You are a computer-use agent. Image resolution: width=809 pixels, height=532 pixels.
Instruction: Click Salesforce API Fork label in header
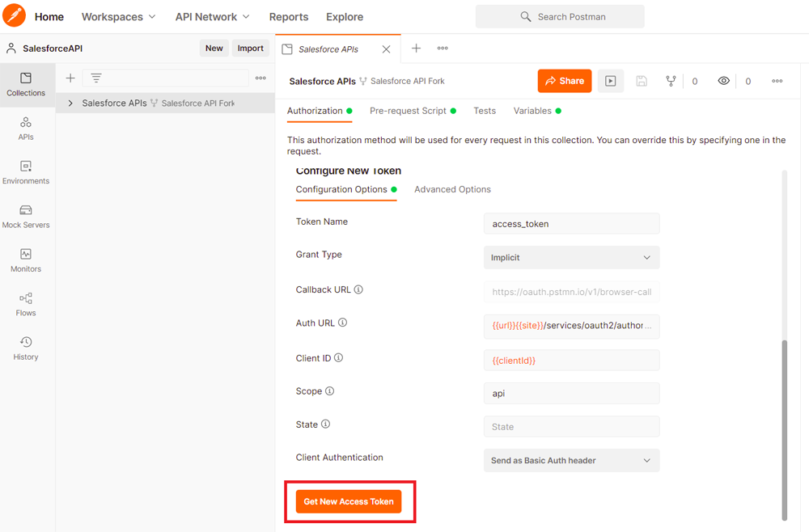coord(407,81)
